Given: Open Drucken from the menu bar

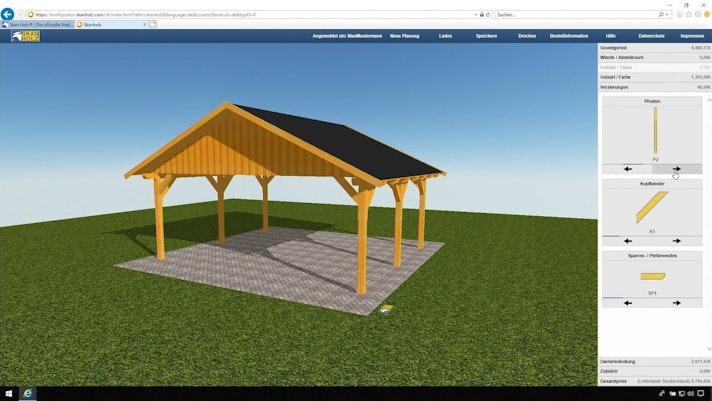Looking at the screenshot, I should click(x=527, y=36).
